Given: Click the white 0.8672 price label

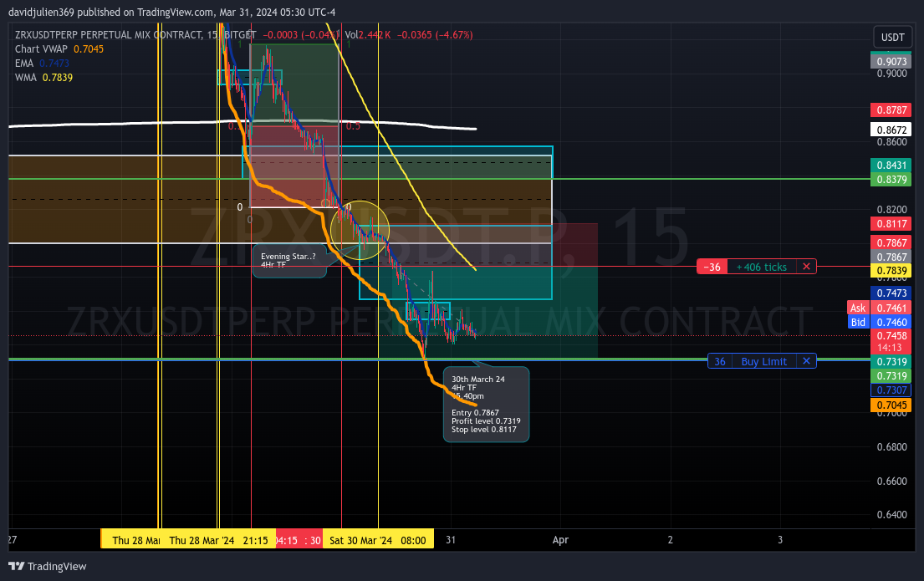Looking at the screenshot, I should 891,130.
